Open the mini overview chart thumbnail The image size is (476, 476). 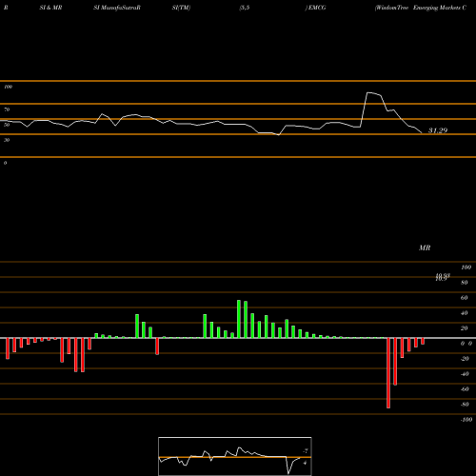235,456
